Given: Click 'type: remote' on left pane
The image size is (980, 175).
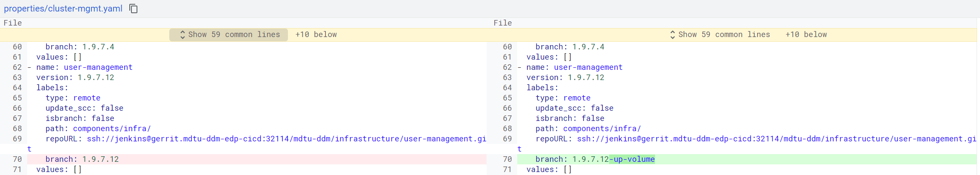Looking at the screenshot, I should [x=73, y=98].
